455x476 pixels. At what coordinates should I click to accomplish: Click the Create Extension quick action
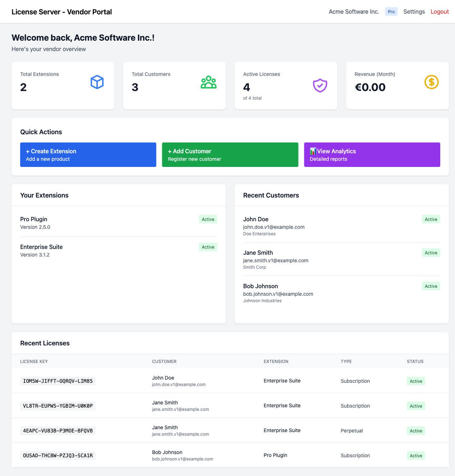(88, 154)
